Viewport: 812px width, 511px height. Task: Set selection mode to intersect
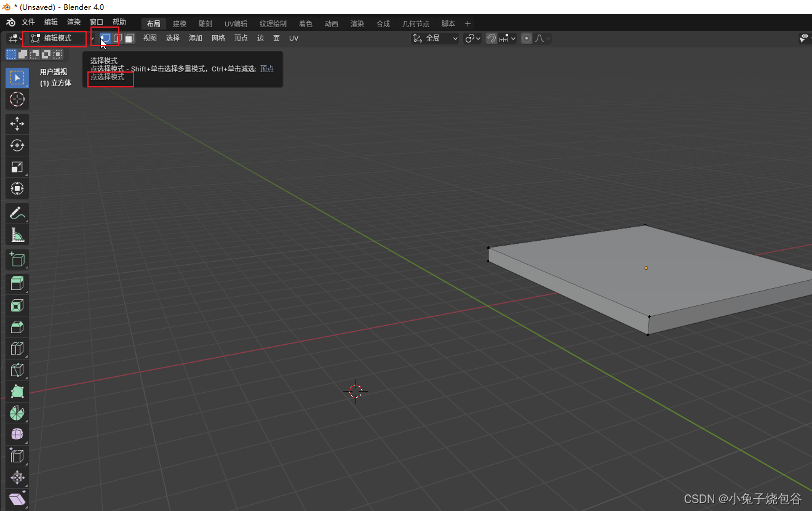click(x=58, y=54)
